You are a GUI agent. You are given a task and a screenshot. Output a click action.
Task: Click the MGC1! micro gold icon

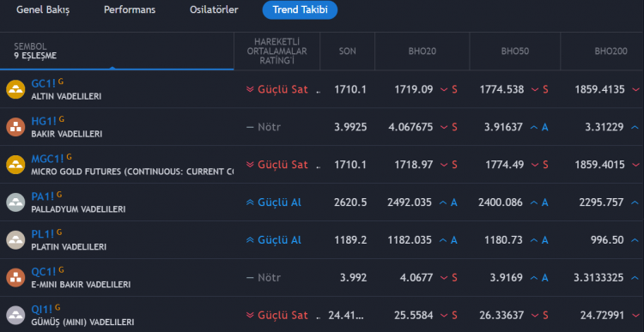[15, 165]
